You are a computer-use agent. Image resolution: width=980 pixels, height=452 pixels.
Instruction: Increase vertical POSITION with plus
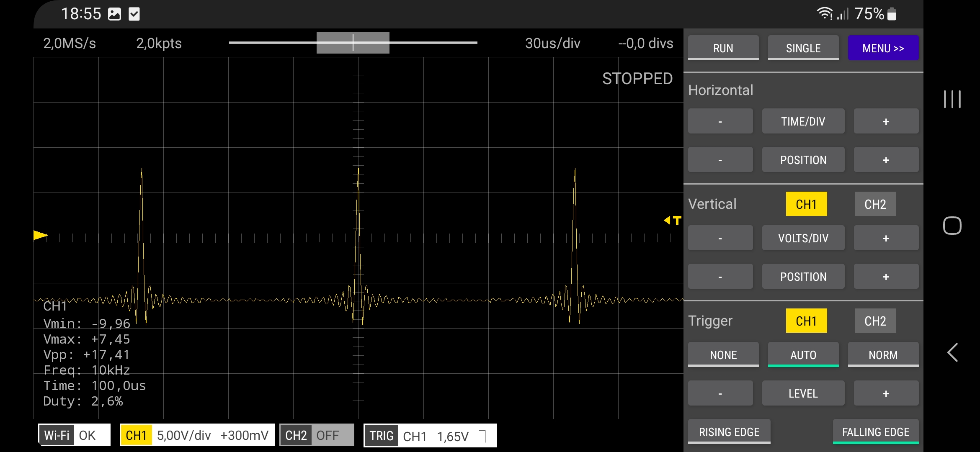886,277
